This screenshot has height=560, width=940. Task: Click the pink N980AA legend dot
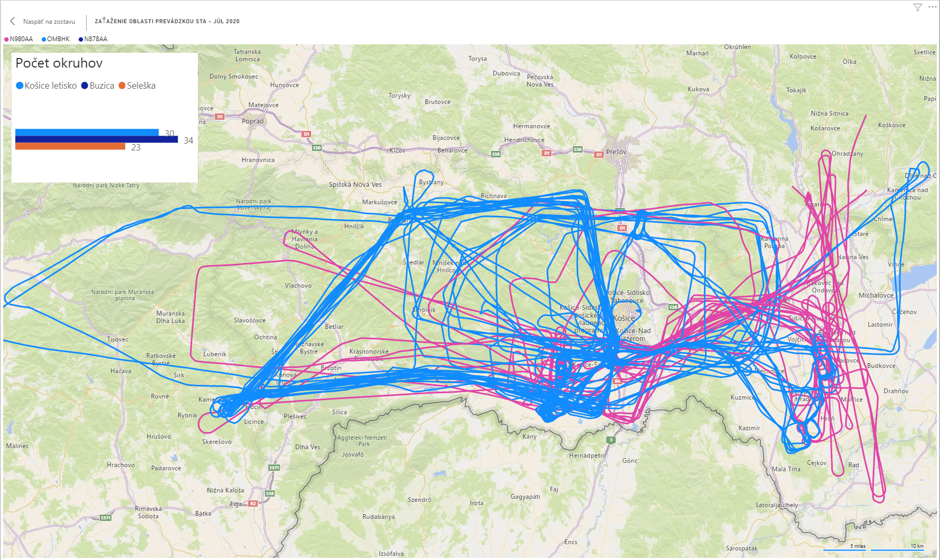point(6,39)
